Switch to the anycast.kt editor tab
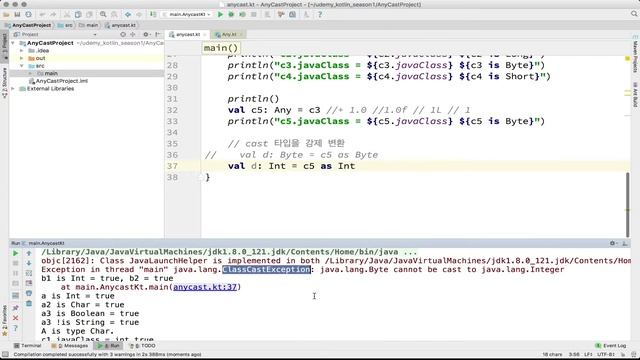 click(x=188, y=35)
